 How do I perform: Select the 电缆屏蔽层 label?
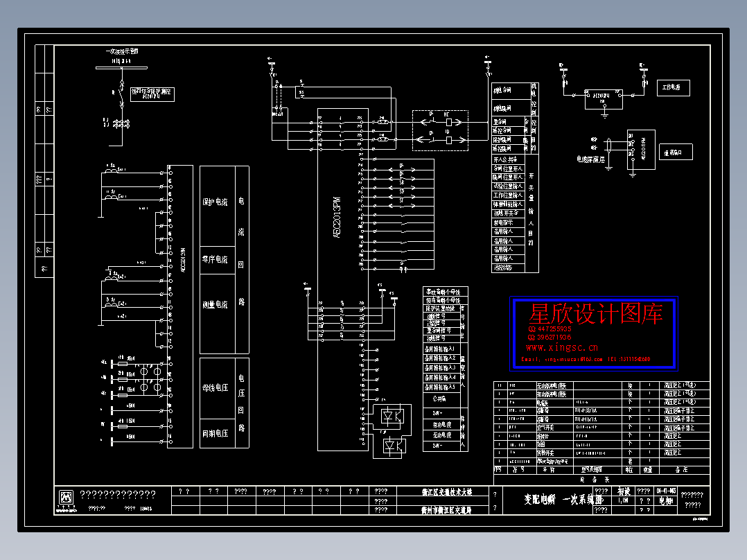coord(590,159)
